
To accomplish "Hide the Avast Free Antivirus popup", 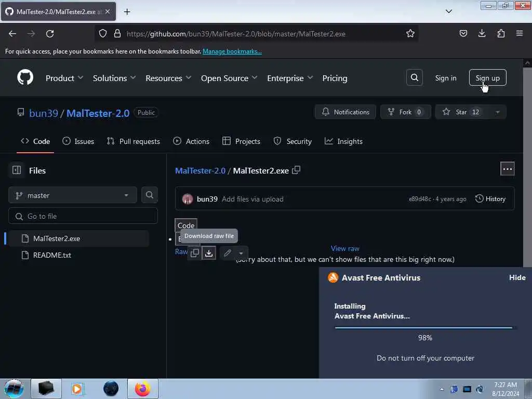I will [517, 277].
